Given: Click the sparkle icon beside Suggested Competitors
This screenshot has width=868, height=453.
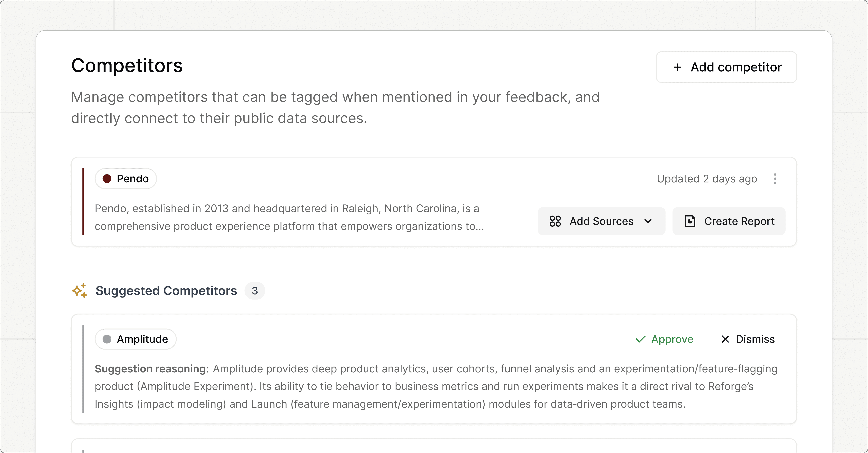Looking at the screenshot, I should click(x=79, y=290).
